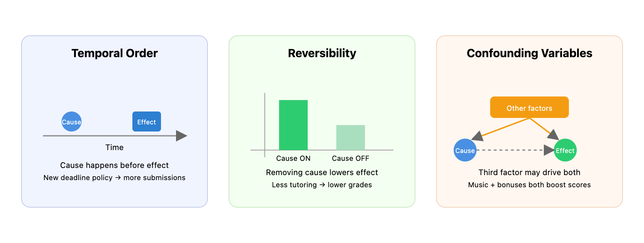Image resolution: width=644 pixels, height=243 pixels.
Task: Click the orange Other factors box
Action: tap(530, 107)
